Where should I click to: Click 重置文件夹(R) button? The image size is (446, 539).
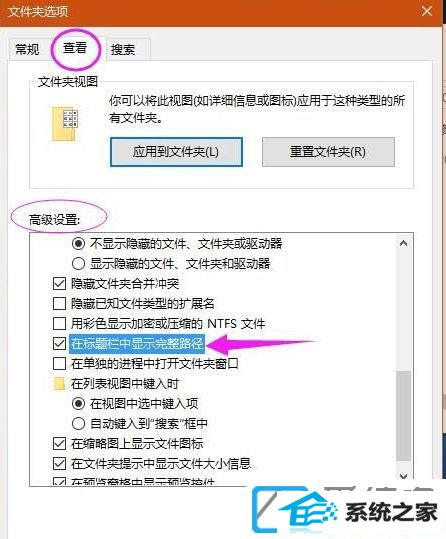(x=328, y=152)
